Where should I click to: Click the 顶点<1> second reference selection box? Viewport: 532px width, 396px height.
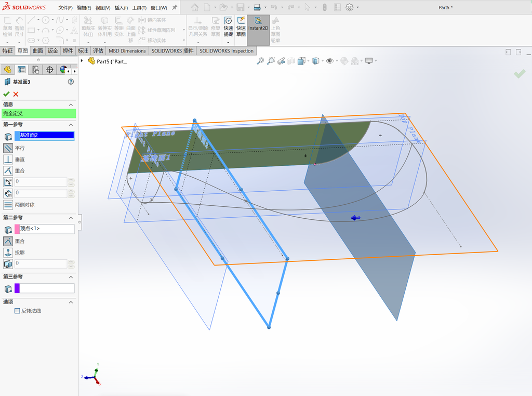45,229
